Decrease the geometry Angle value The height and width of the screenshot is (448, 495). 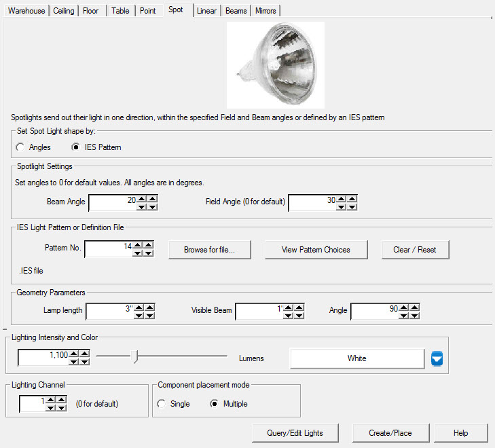pyautogui.click(x=404, y=315)
